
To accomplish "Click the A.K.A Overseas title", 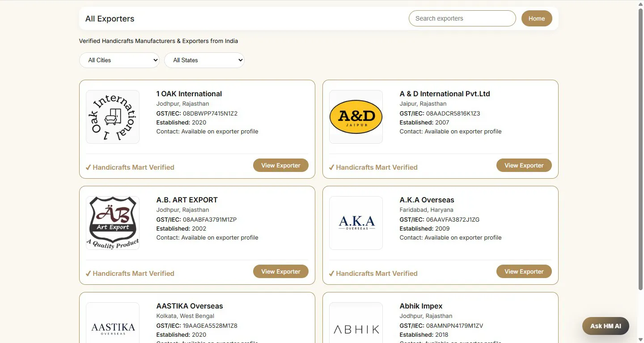I will click(x=427, y=200).
